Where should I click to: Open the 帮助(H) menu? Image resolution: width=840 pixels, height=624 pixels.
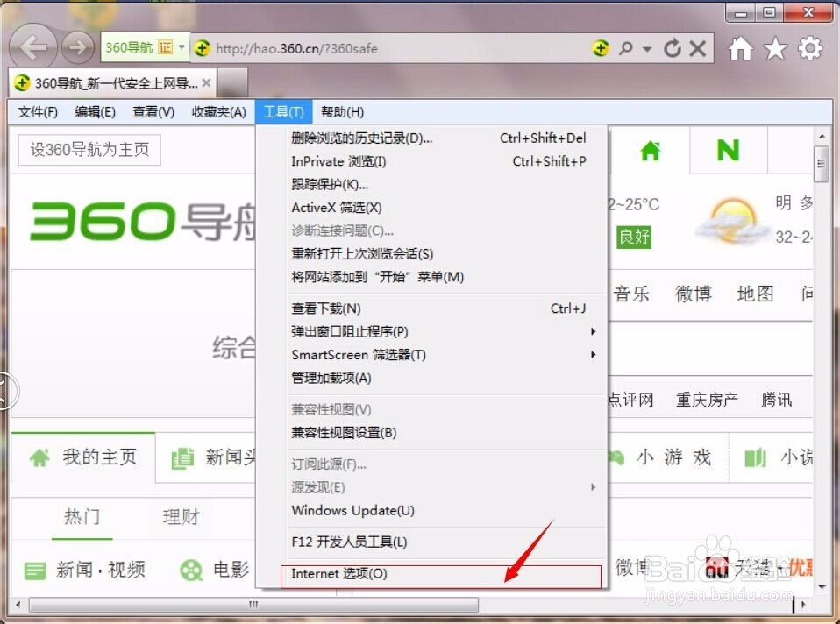click(342, 112)
